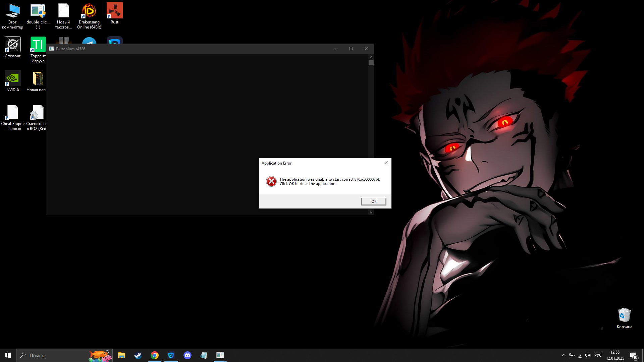The width and height of the screenshot is (644, 362).
Task: Open File Explorer from the taskbar
Action: tap(121, 355)
